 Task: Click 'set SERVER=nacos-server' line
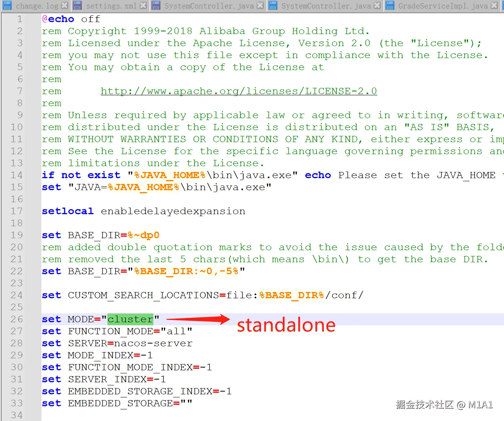(117, 343)
